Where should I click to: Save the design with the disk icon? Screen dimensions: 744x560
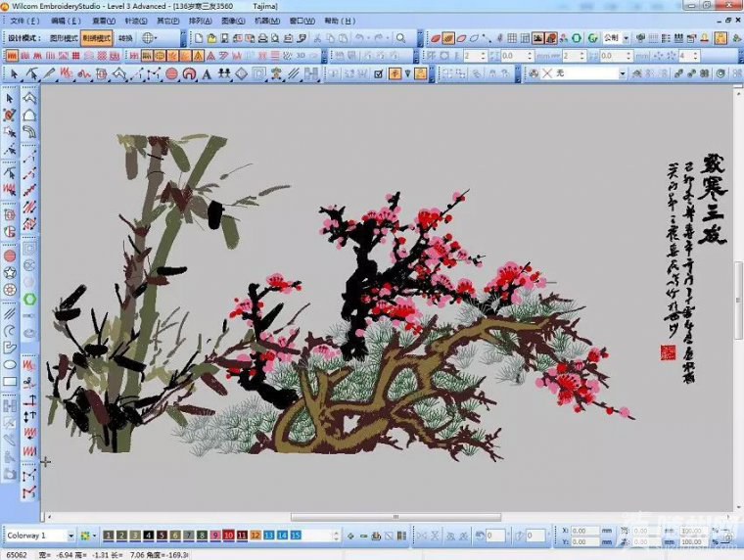(225, 38)
